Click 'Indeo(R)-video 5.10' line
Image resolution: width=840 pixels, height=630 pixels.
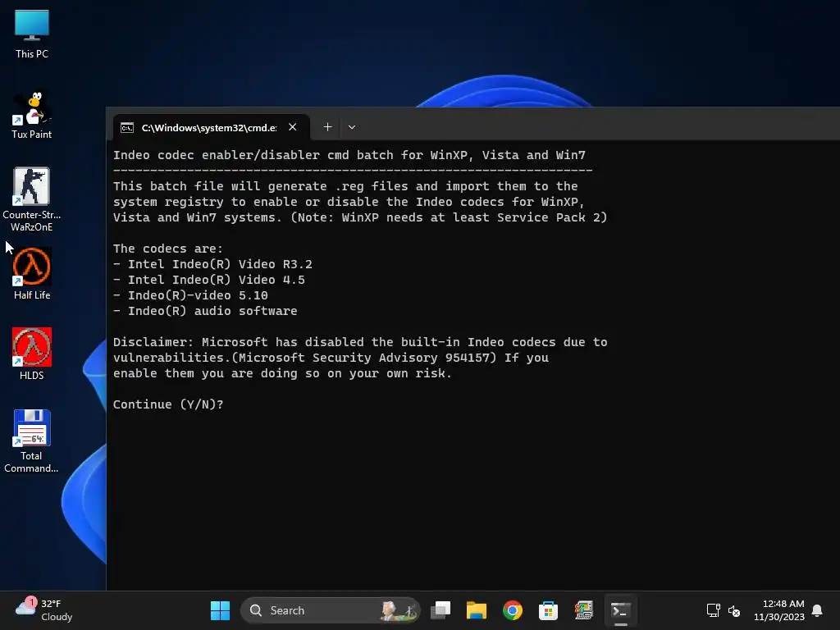pos(190,295)
